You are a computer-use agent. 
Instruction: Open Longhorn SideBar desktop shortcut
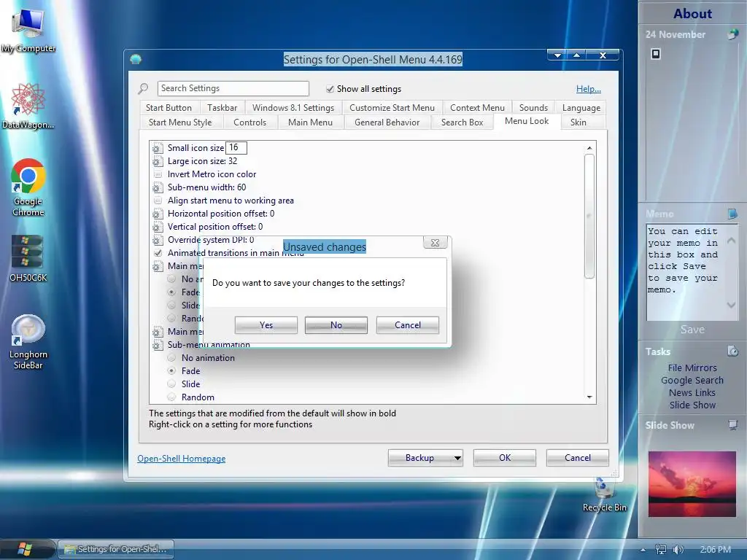28,341
